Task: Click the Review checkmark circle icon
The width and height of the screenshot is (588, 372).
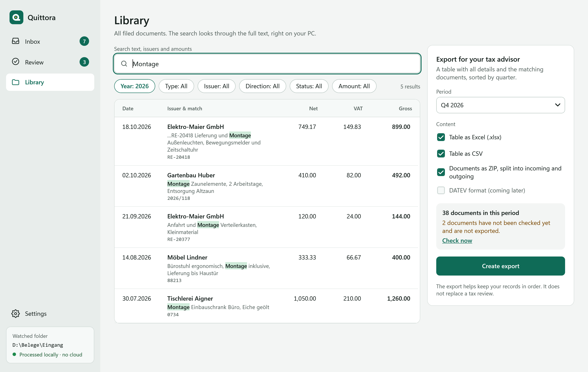Action: pos(16,62)
